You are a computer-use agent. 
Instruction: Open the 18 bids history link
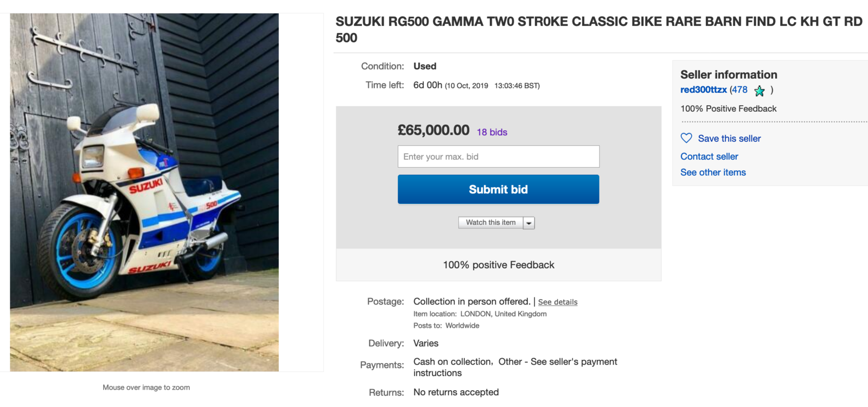coord(492,132)
